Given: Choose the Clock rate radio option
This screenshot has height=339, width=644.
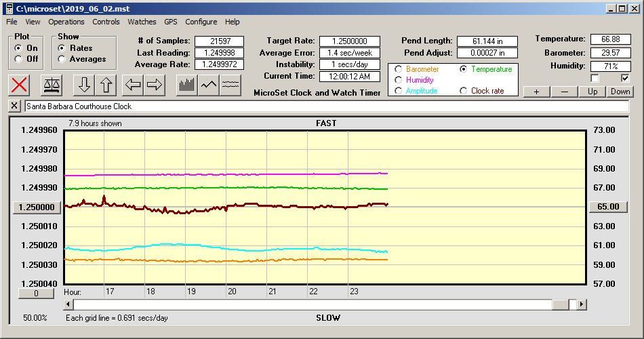Looking at the screenshot, I should [463, 91].
